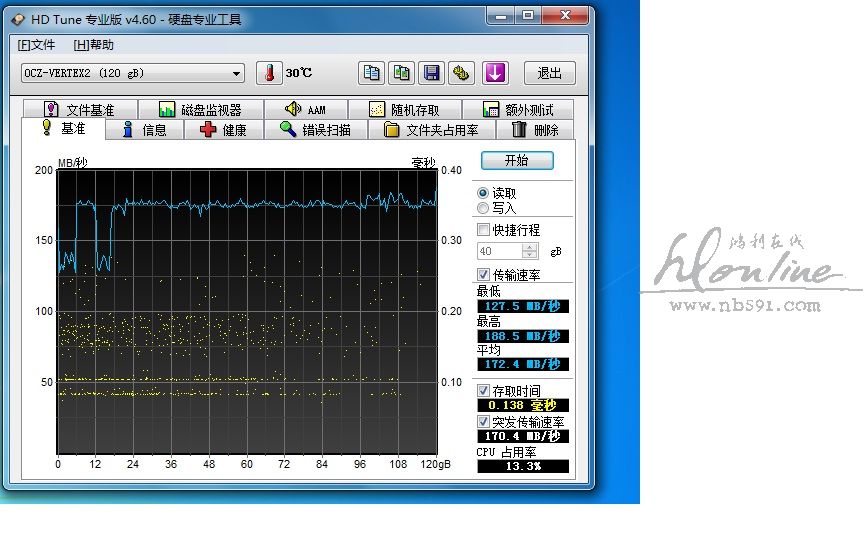The height and width of the screenshot is (540, 864).
Task: Open the 文件 File menu
Action: point(37,45)
